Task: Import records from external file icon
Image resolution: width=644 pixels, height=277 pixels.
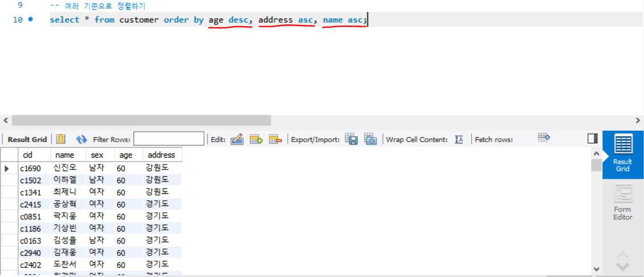Action: click(370, 139)
